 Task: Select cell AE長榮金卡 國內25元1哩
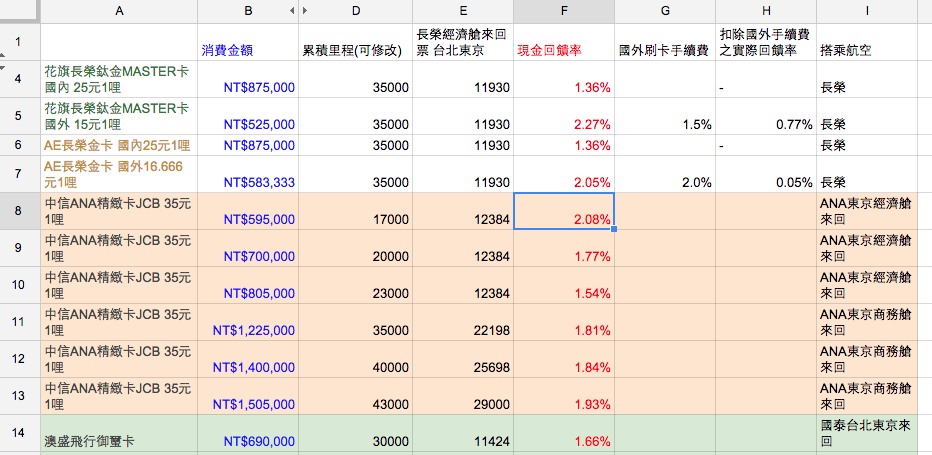(119, 145)
